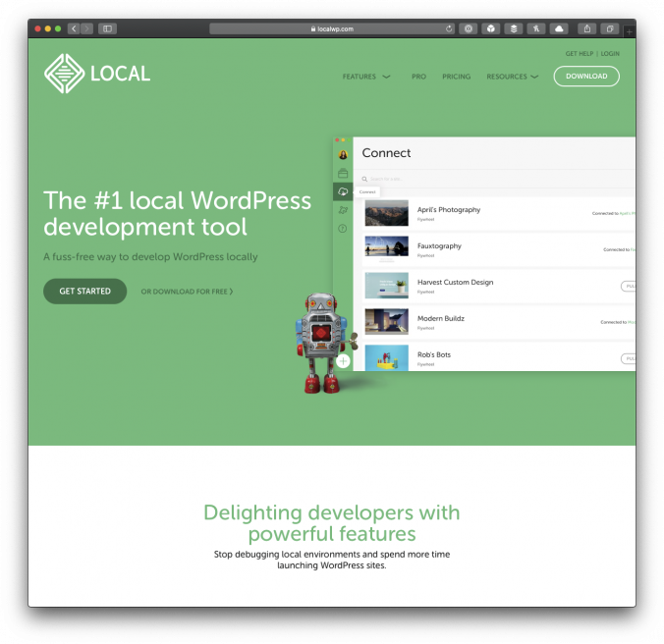This screenshot has height=644, width=664.
Task: Click the cloud extension icon in Safari's toolbar
Action: 558,29
